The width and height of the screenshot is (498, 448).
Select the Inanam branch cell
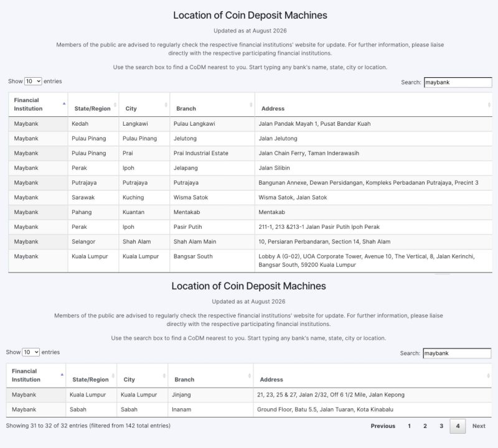point(210,409)
